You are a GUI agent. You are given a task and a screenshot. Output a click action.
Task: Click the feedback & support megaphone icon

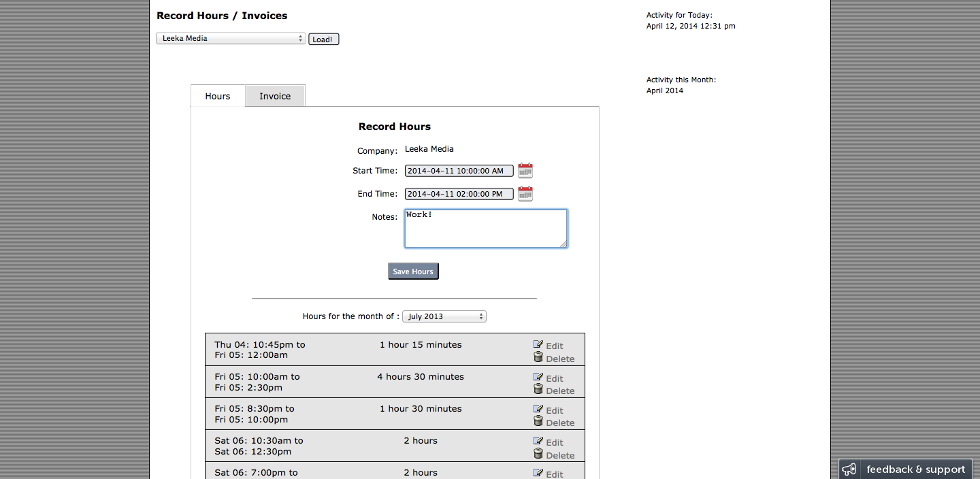pyautogui.click(x=849, y=469)
